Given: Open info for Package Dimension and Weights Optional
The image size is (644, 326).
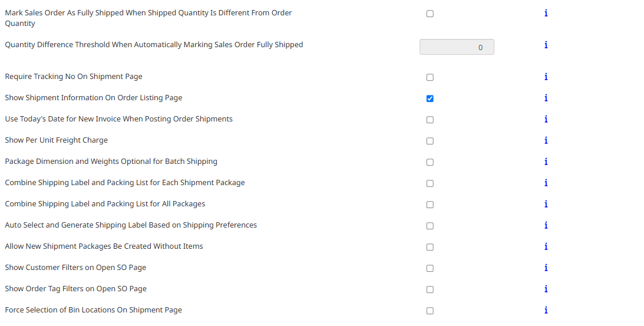Looking at the screenshot, I should tap(546, 162).
